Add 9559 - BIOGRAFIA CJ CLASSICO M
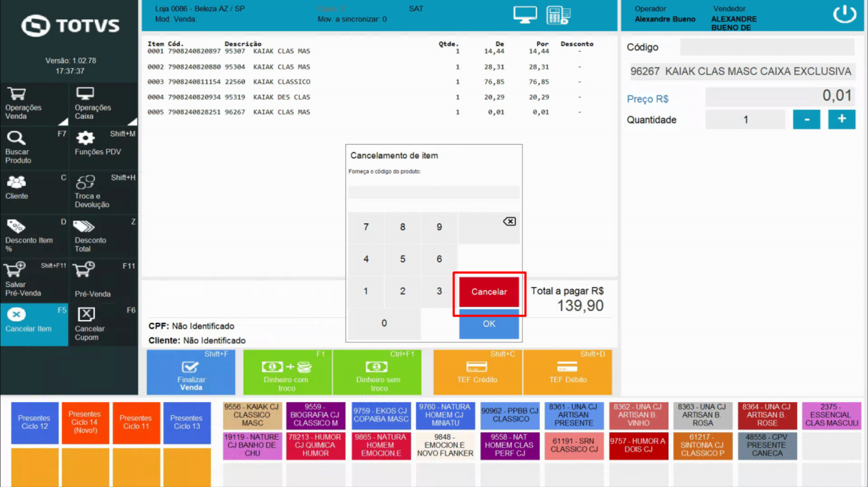 [316, 416]
